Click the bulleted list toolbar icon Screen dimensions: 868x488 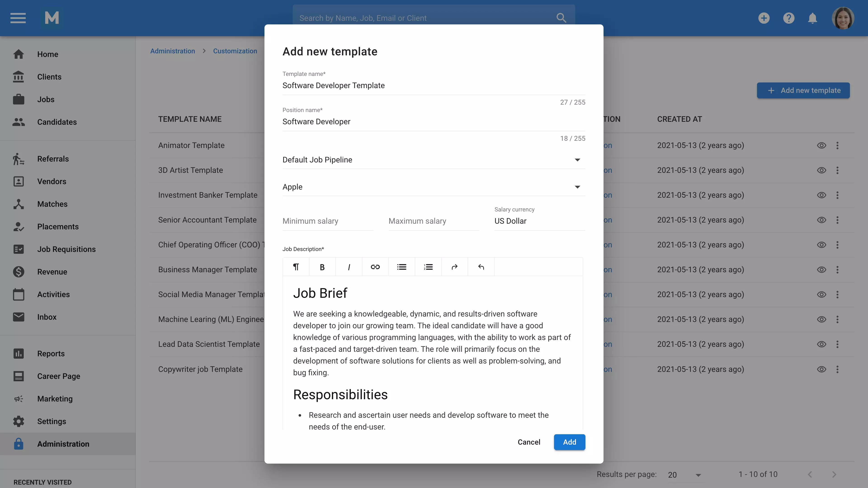point(402,267)
